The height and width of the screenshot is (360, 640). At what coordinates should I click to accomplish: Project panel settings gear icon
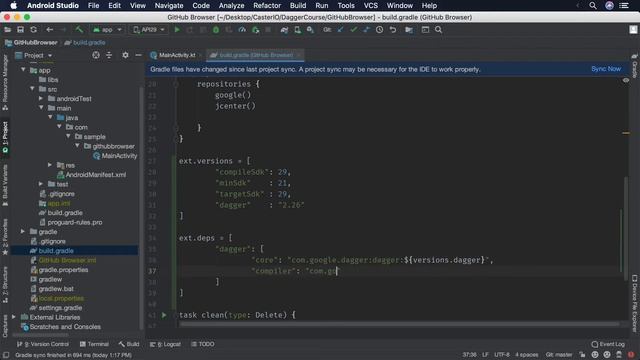coord(125,55)
